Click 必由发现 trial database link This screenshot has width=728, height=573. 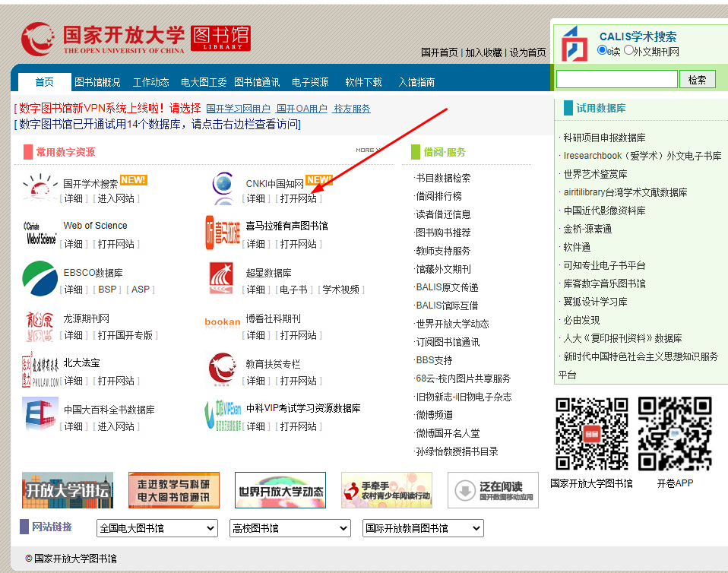click(582, 320)
